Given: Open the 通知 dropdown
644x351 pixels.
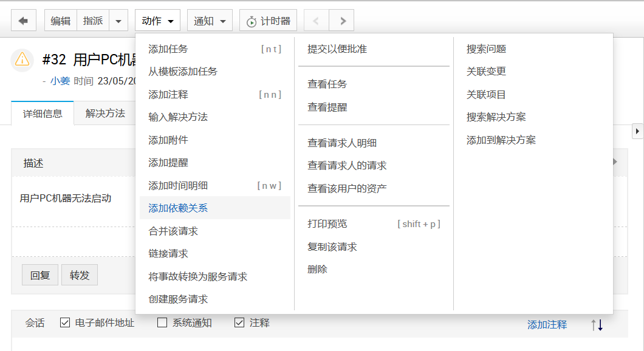Looking at the screenshot, I should (210, 21).
